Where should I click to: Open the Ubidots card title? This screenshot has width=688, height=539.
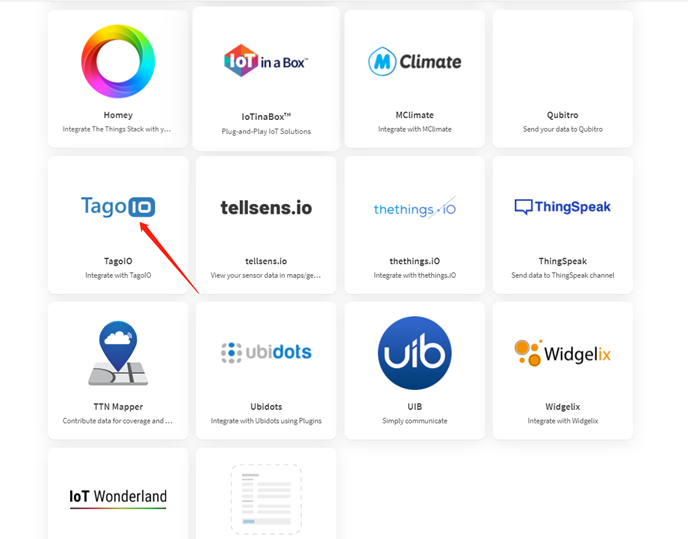click(x=266, y=407)
